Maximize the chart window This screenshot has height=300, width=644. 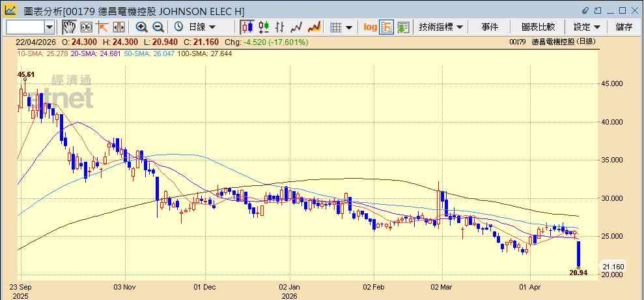pyautogui.click(x=623, y=10)
